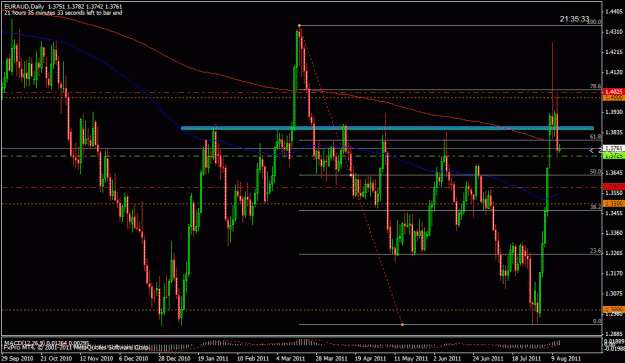
Task: Click the 11 May 2011 date label
Action: [410, 359]
